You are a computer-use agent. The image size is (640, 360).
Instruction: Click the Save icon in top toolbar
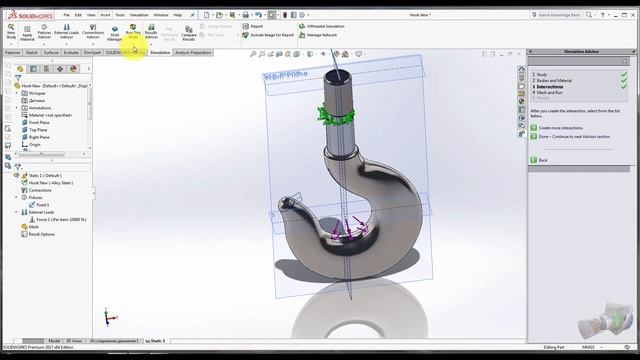tap(232, 15)
